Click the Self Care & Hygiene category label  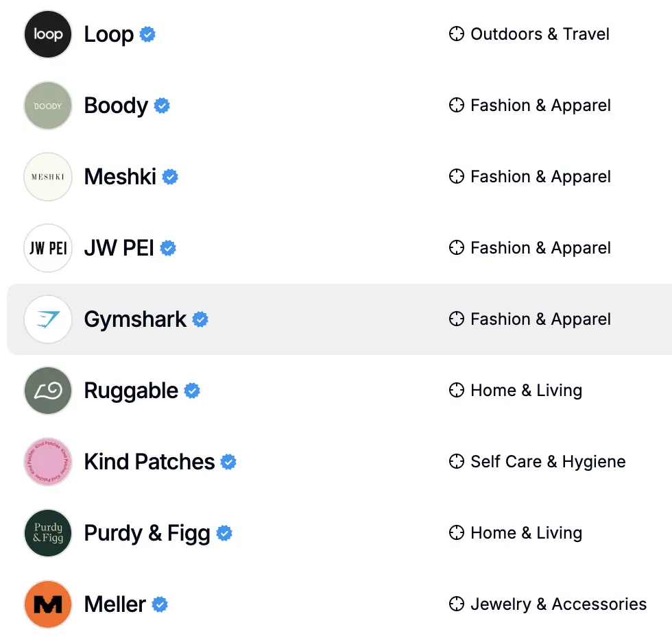coord(548,462)
